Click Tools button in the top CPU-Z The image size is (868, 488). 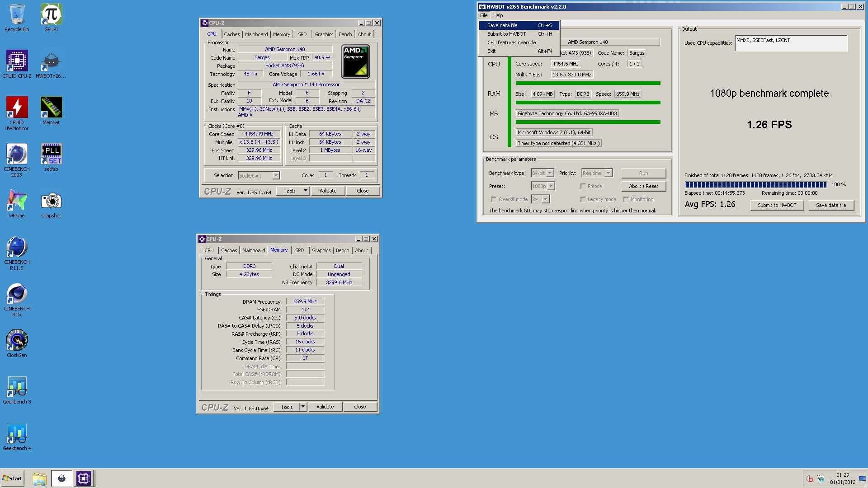coord(289,191)
